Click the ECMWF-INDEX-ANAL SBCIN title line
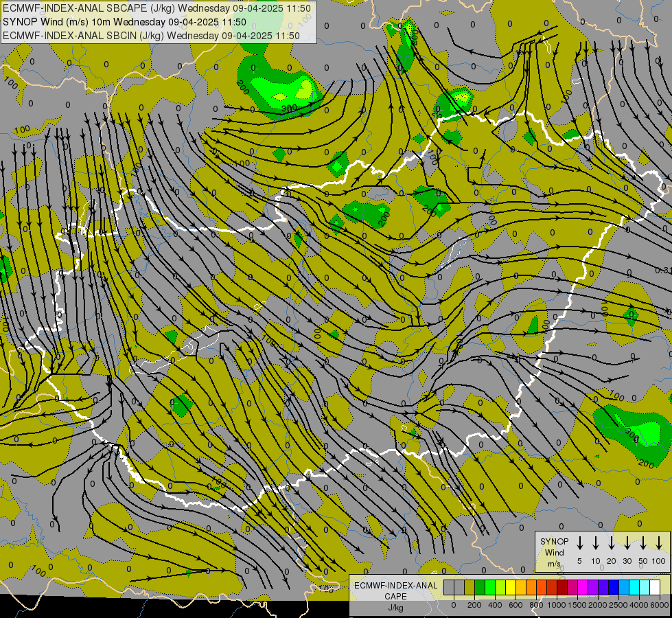The width and height of the screenshot is (672, 618). point(151,36)
